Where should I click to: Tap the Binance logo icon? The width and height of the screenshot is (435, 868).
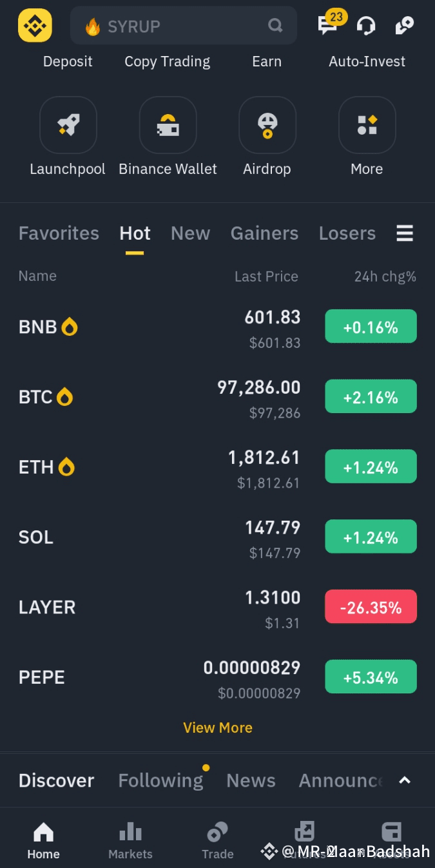tap(35, 26)
